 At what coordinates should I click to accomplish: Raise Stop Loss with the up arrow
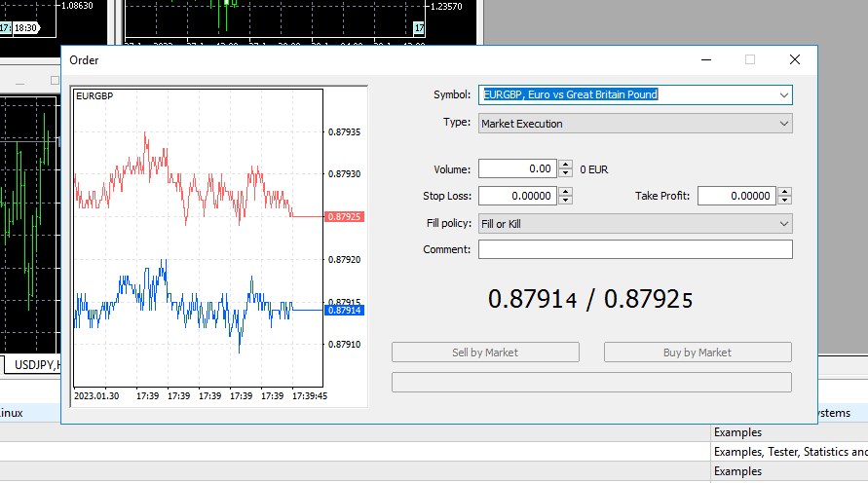click(566, 192)
